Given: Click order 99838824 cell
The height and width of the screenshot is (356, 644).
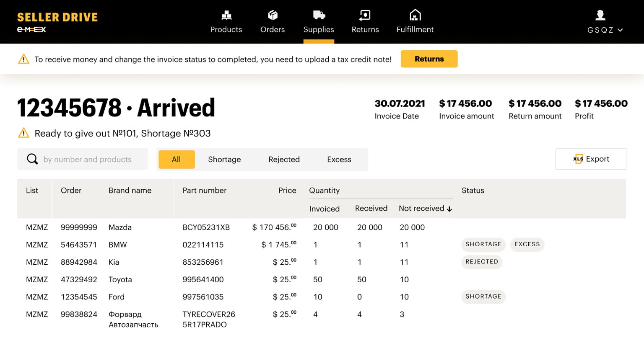Looking at the screenshot, I should pos(79,314).
